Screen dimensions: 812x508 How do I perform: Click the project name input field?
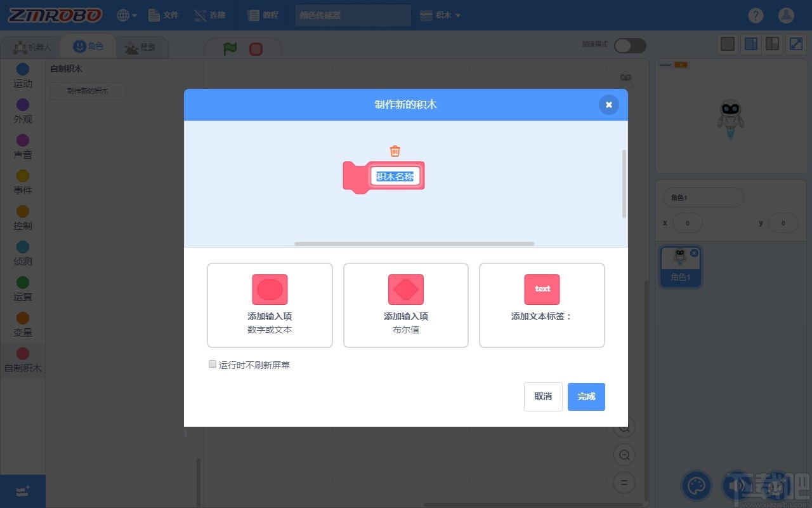[353, 15]
